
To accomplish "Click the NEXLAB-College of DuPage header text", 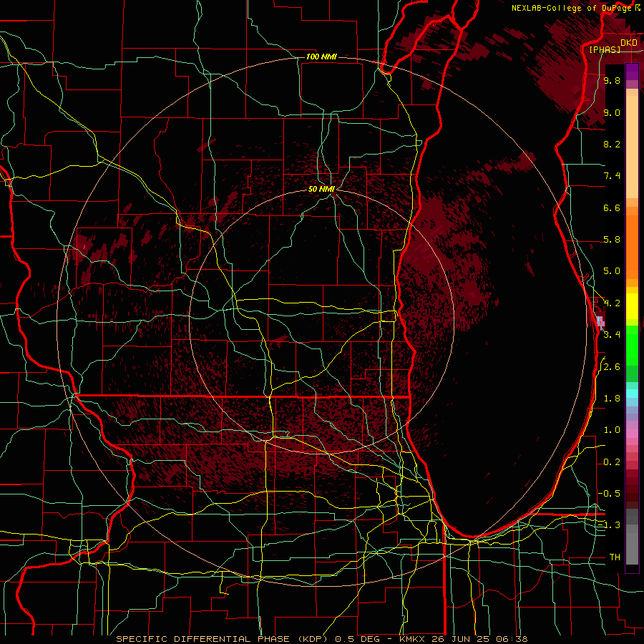I will [572, 8].
